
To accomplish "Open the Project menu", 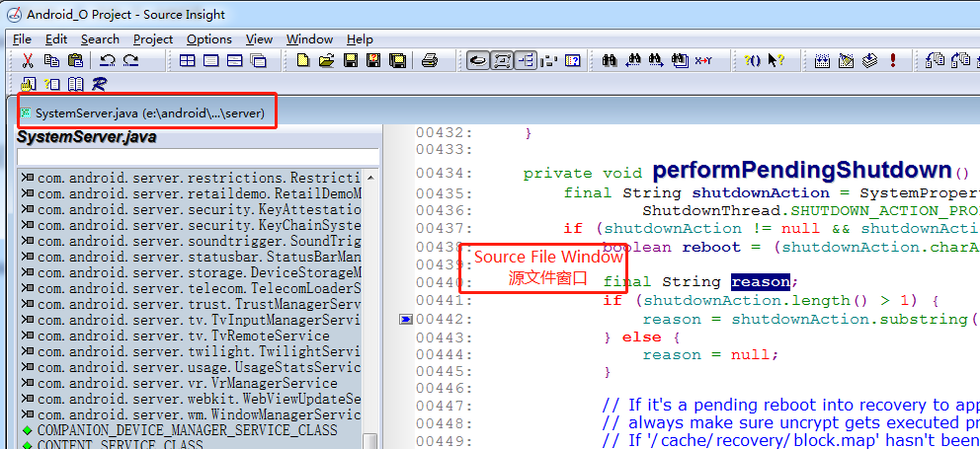I will click(153, 39).
